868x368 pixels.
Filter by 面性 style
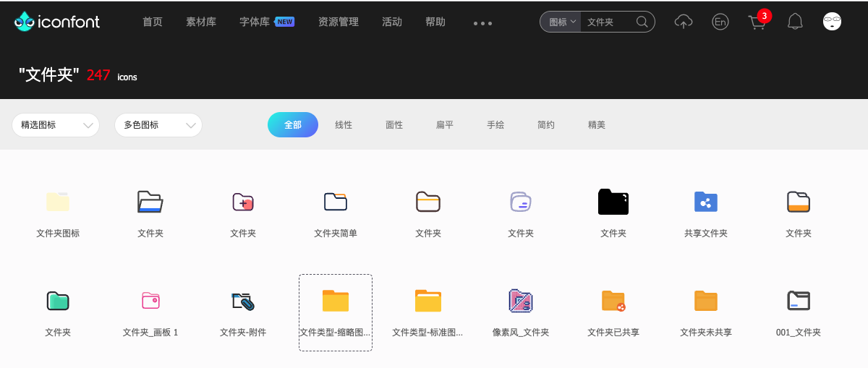(394, 125)
